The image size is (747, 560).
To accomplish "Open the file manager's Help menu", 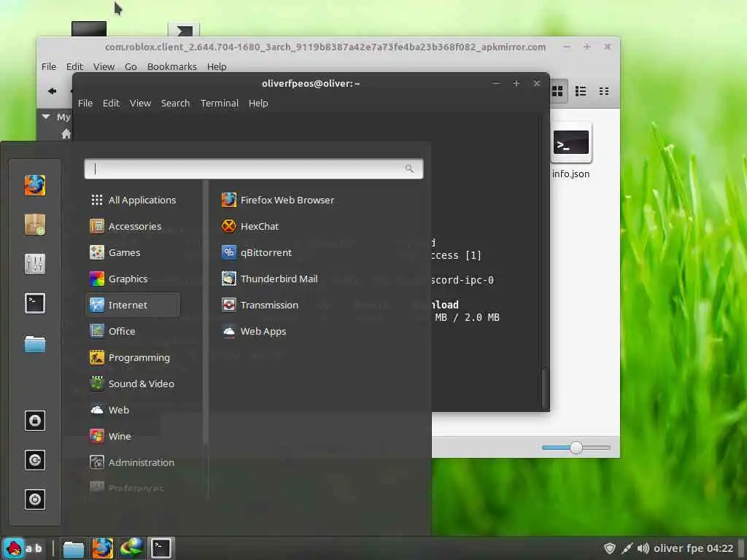I will (x=216, y=66).
